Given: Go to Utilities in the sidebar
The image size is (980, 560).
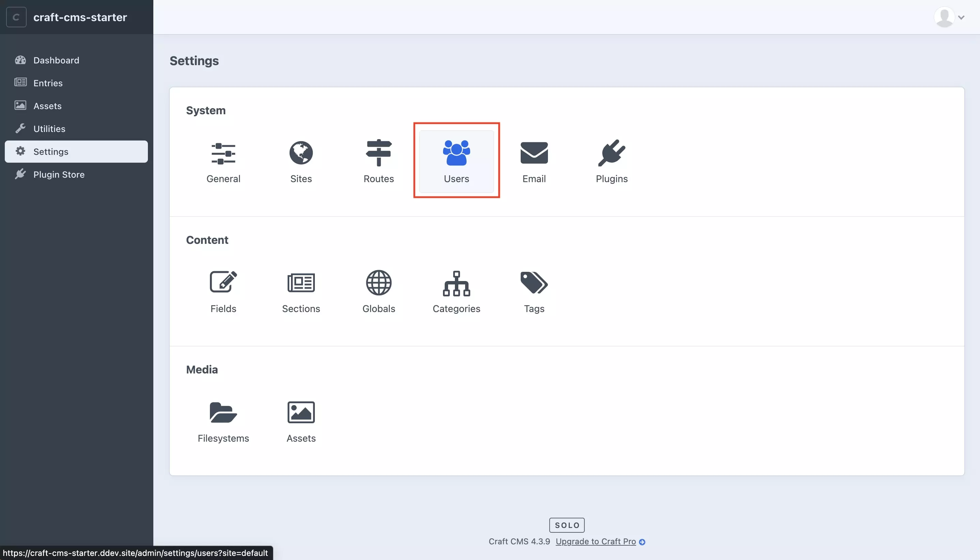Looking at the screenshot, I should coord(76,129).
